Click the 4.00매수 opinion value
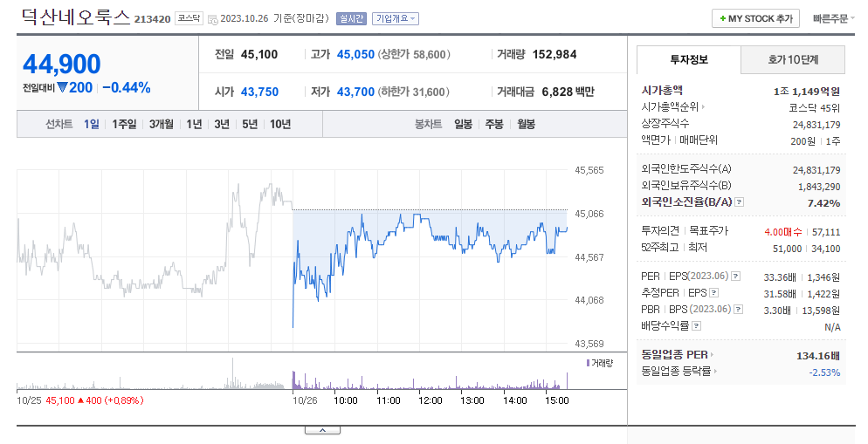The image size is (868, 444). [782, 232]
